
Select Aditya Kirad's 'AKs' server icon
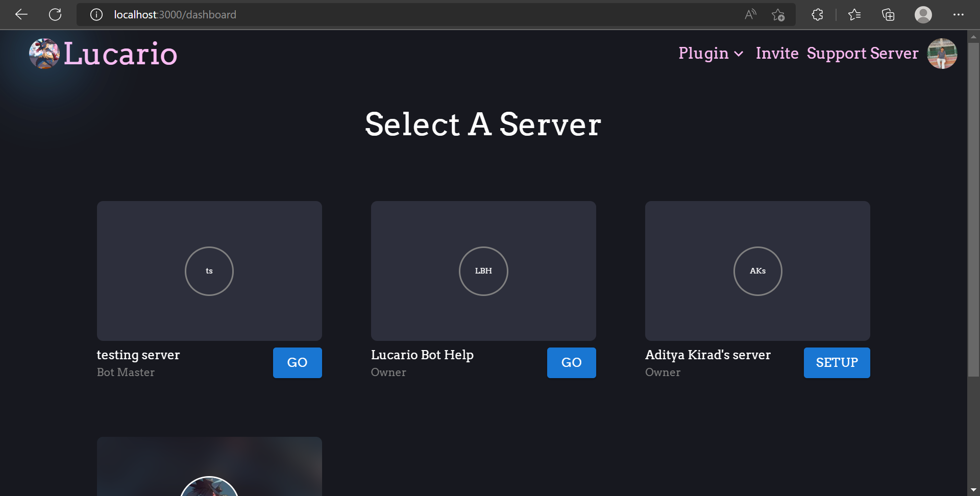tap(758, 271)
